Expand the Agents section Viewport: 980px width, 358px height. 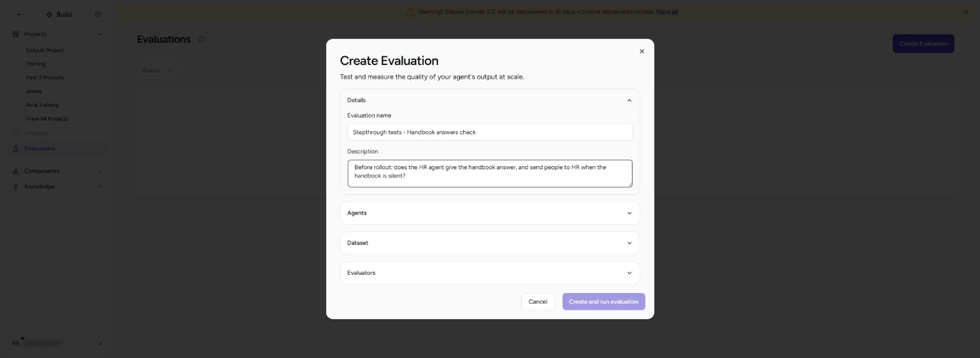490,213
